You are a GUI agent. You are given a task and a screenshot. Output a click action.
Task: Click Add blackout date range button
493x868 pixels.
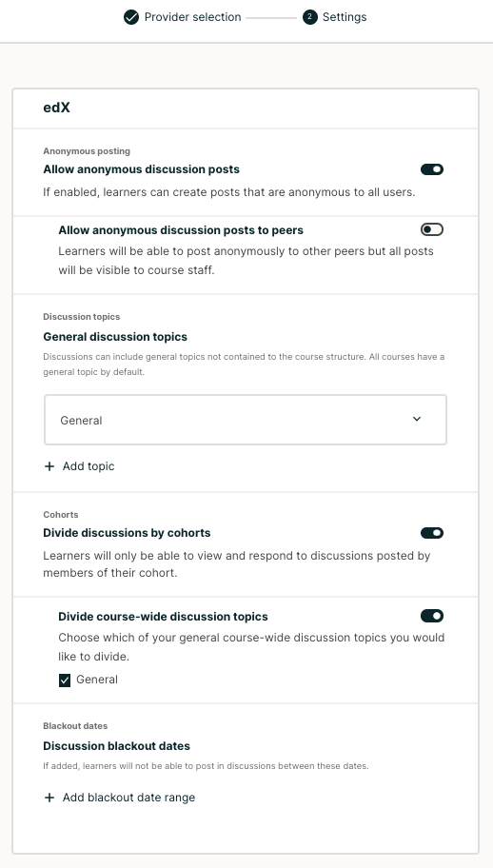[x=119, y=798]
